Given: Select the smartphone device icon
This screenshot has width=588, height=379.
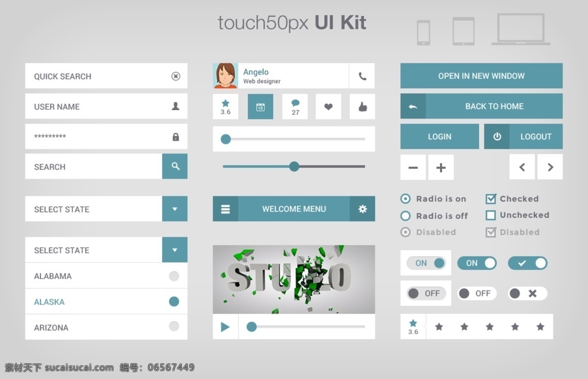Looking at the screenshot, I should [423, 32].
